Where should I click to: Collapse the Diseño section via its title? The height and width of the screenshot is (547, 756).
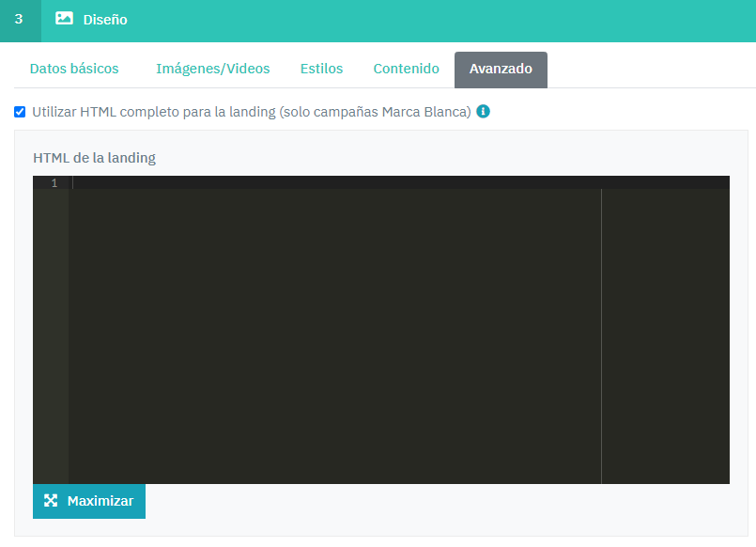[105, 20]
